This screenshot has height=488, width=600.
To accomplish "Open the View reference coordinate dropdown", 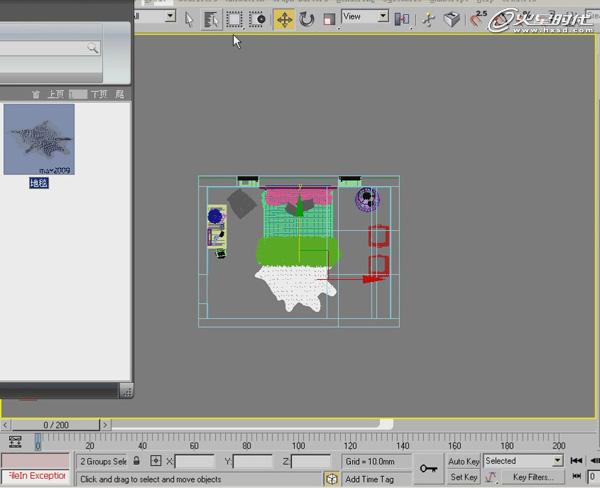I will point(365,17).
